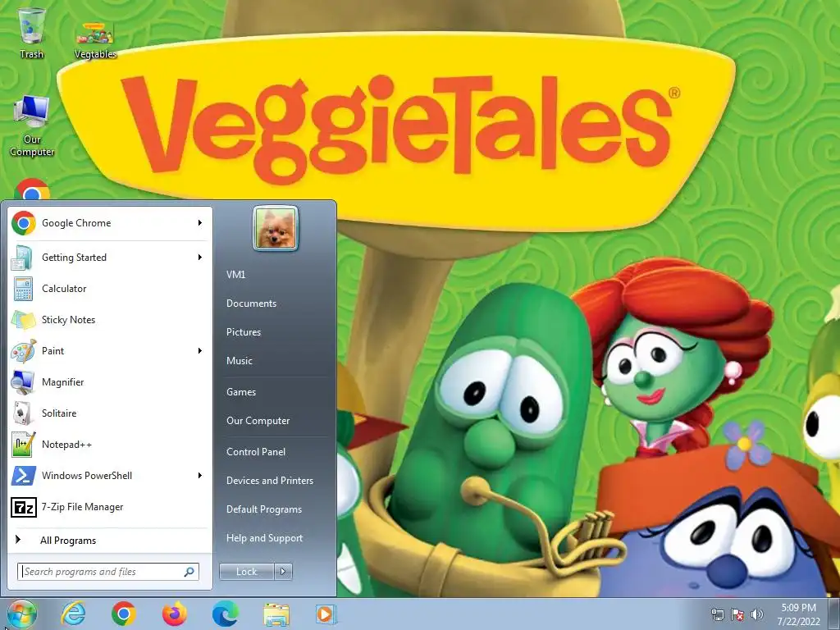The height and width of the screenshot is (630, 840).
Task: Click the volume speaker tray icon
Action: tap(756, 614)
